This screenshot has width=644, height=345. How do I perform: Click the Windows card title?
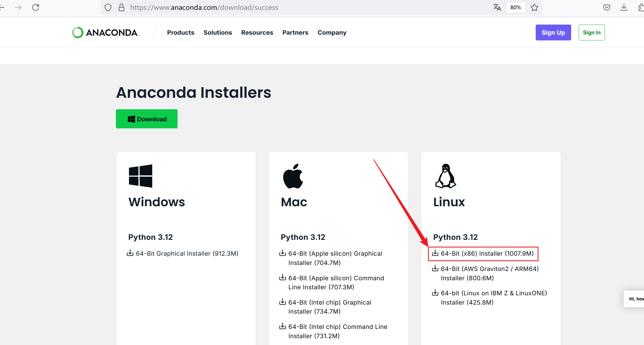tap(157, 202)
